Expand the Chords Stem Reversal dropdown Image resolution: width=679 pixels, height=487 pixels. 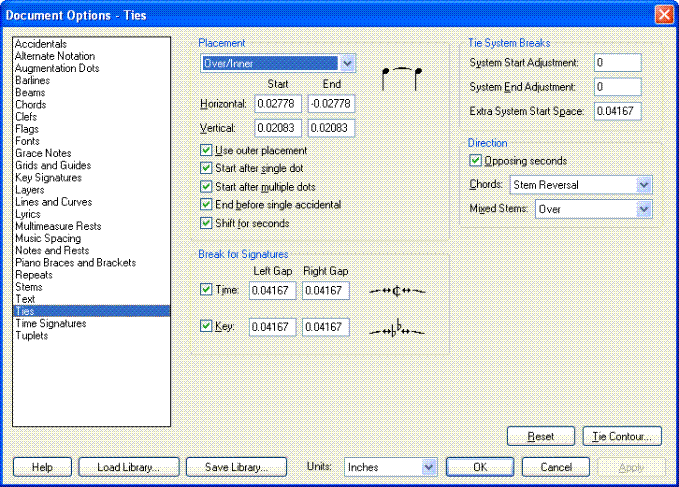point(643,185)
